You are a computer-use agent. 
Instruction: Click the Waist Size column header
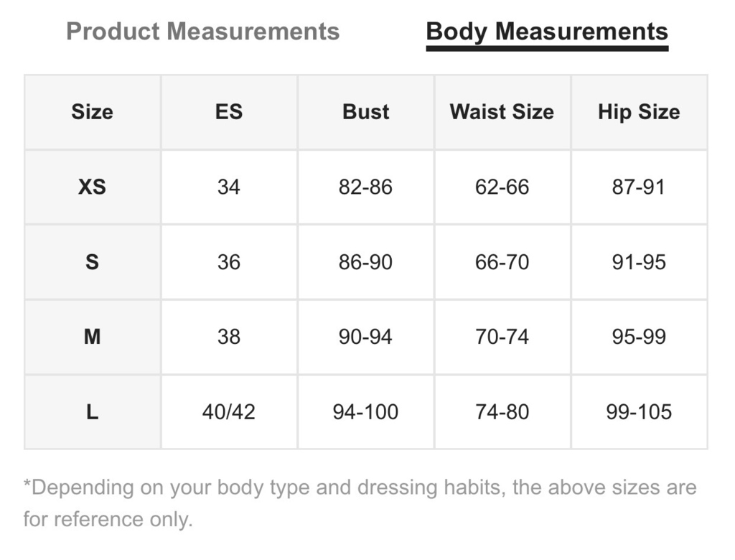click(502, 112)
